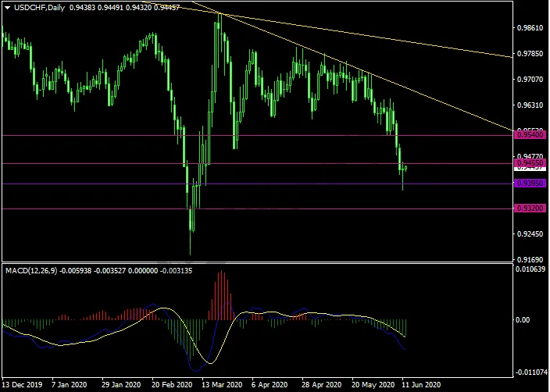Click the 20 Feb 2020 date label

172,385
